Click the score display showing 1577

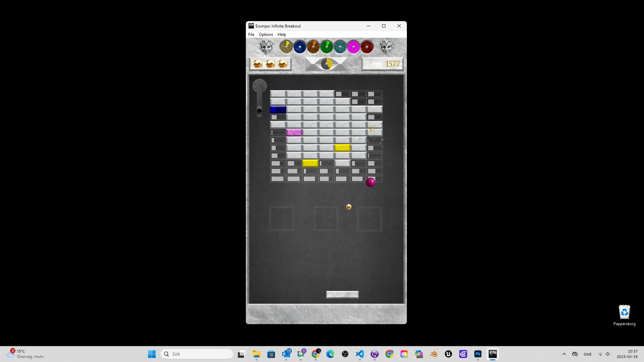click(382, 64)
